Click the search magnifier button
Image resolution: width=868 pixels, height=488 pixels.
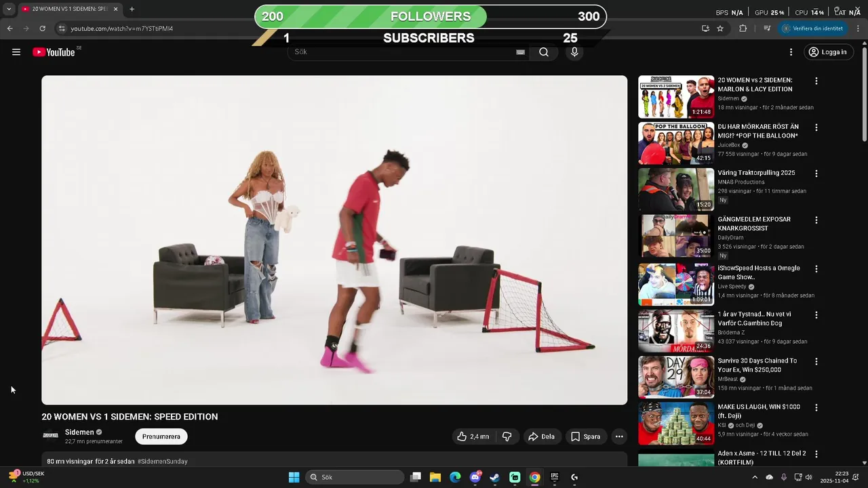tap(544, 52)
